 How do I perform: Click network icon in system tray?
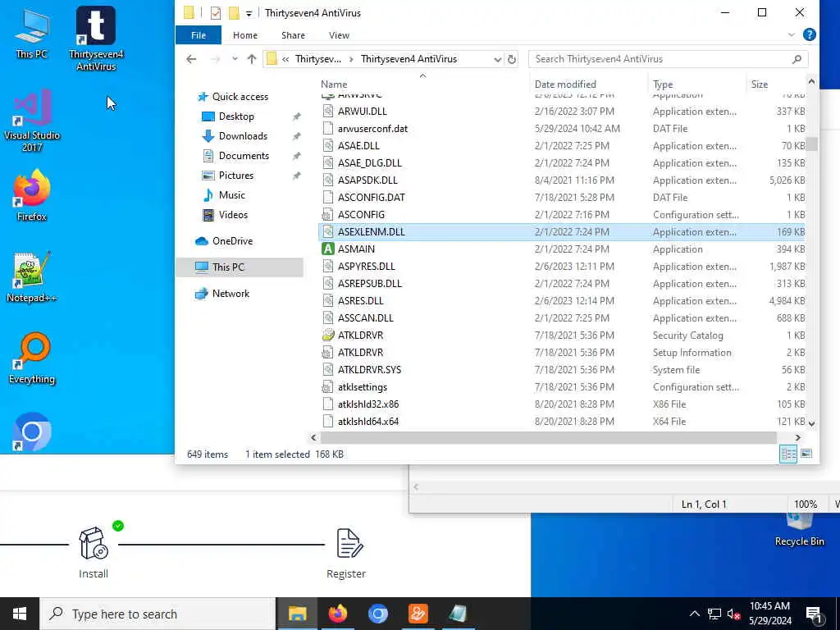tap(714, 614)
